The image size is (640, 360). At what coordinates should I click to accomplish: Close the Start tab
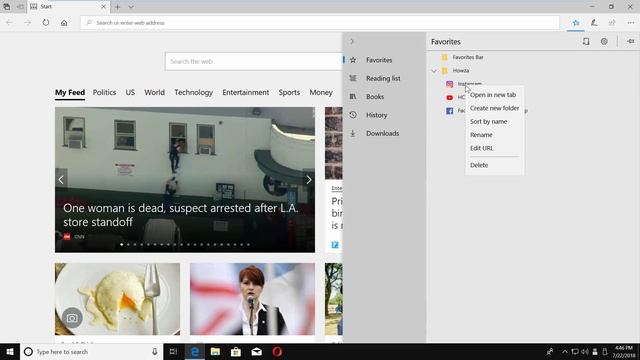(x=103, y=7)
